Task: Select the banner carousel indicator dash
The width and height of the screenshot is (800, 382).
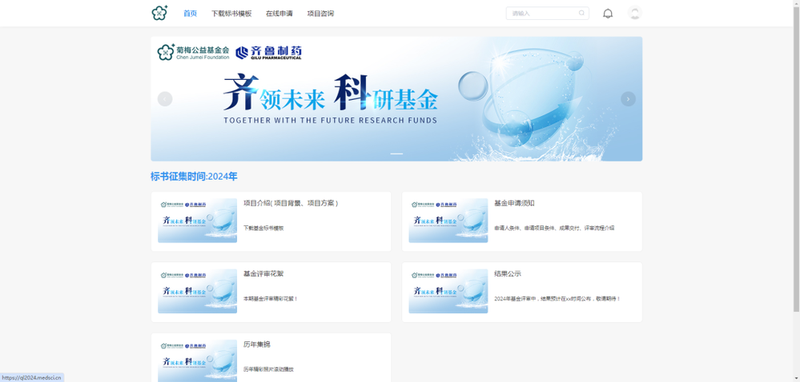Action: [396, 154]
